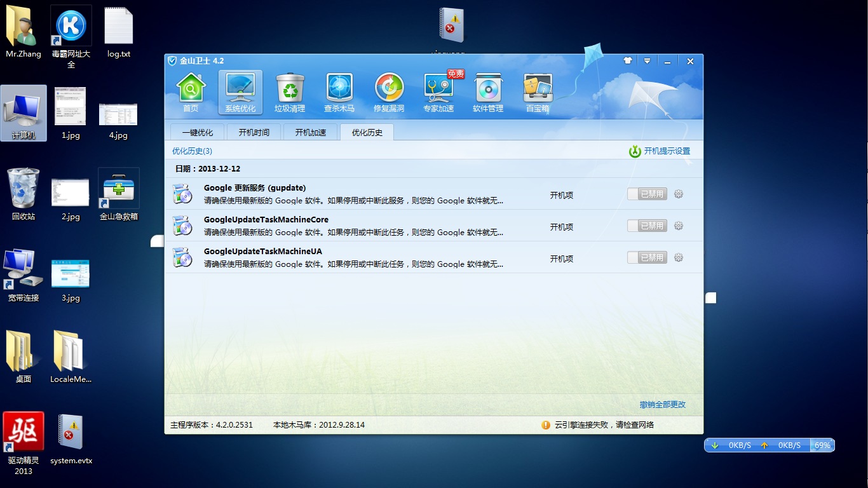Toggle 已禁用 switch for Google 更新服务 (gupdate)
This screenshot has width=868, height=488.
coord(647,194)
